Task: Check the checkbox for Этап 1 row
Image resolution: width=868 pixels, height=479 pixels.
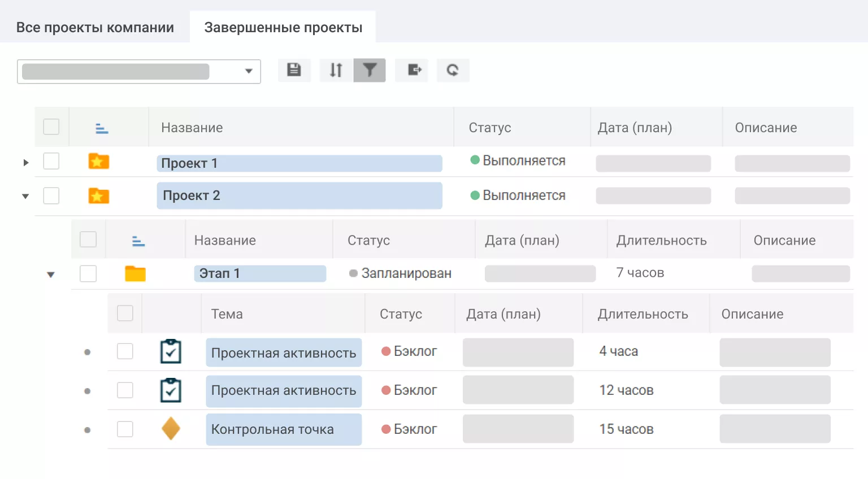Action: (x=88, y=273)
